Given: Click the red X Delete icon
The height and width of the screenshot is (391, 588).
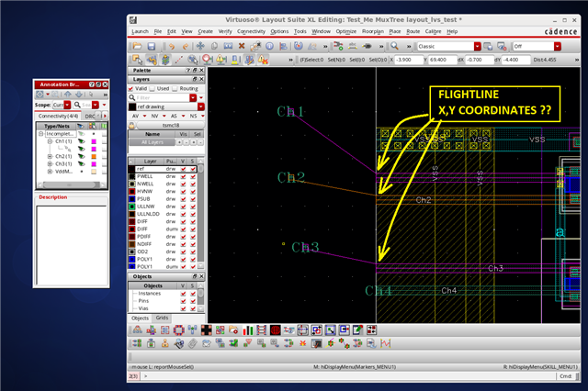Looking at the screenshot, I should coord(242,46).
